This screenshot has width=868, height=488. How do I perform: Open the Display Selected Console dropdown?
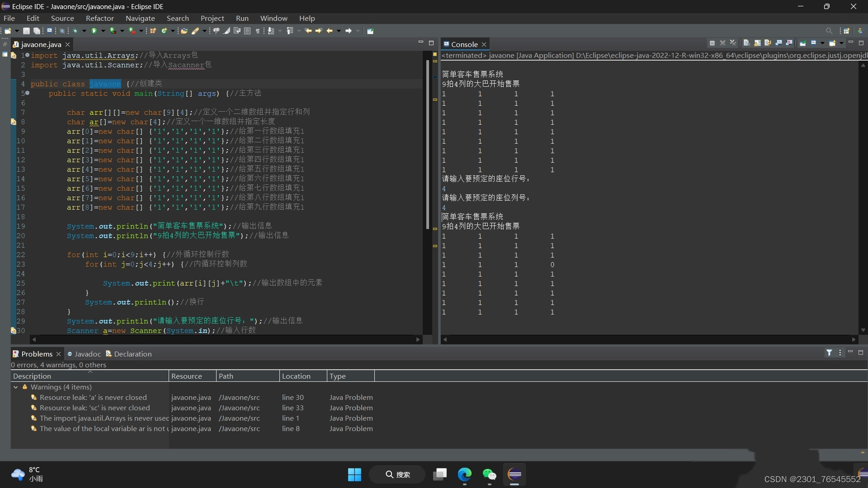822,43
